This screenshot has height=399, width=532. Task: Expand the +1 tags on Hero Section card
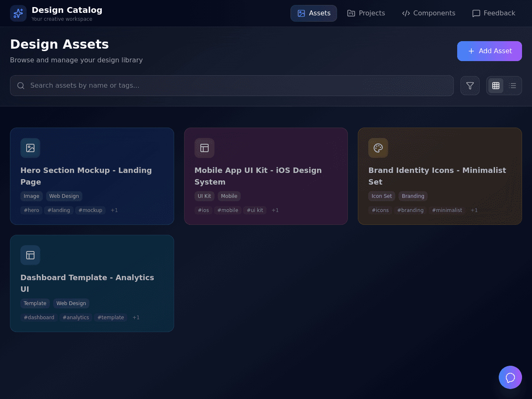(x=114, y=210)
